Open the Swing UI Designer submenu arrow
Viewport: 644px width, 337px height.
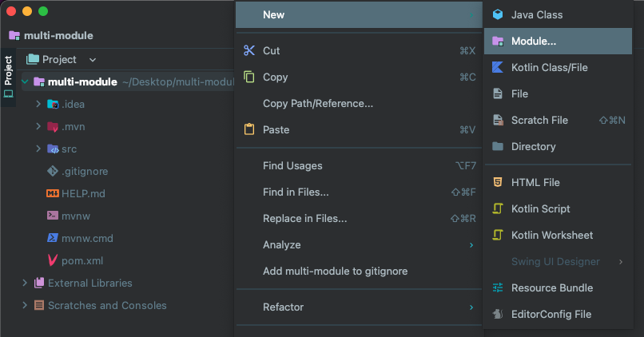tap(621, 262)
